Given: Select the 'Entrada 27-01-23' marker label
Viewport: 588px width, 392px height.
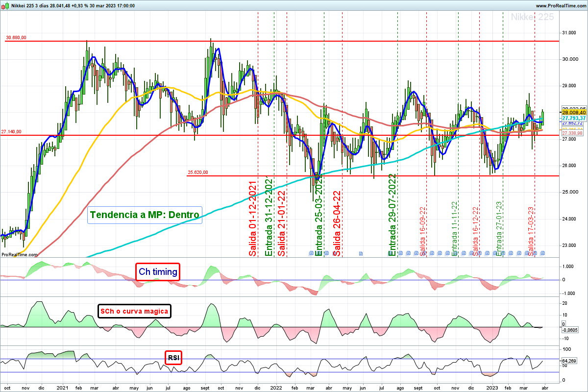Looking at the screenshot, I should point(500,228).
